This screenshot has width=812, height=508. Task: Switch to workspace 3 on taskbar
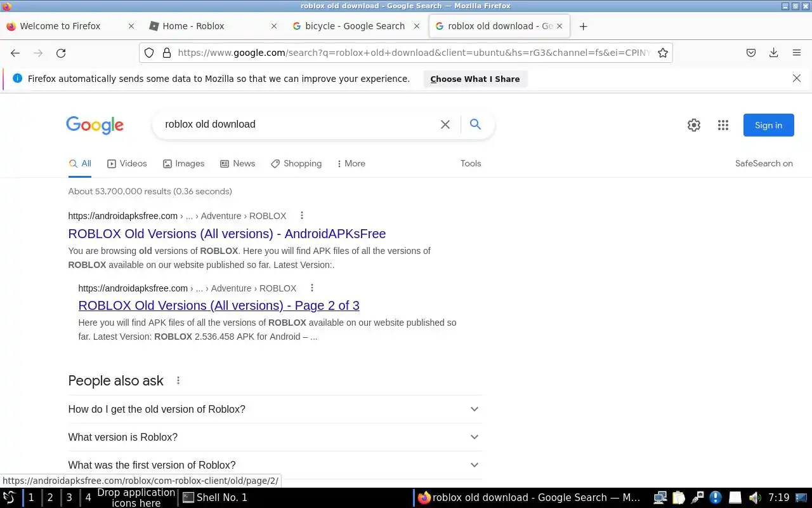coord(69,498)
